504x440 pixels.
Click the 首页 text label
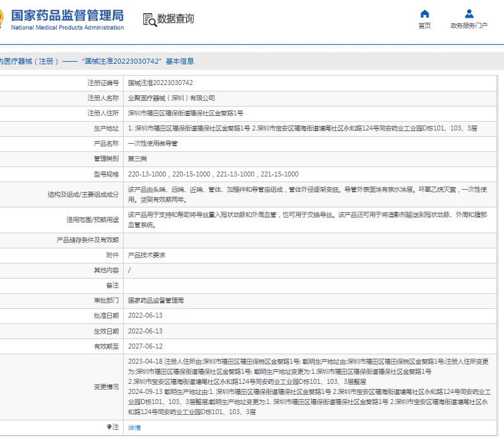point(425,26)
